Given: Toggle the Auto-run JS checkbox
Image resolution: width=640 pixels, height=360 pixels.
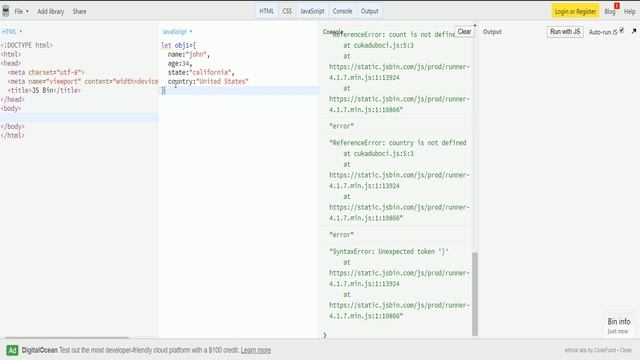Looking at the screenshot, I should point(622,30).
